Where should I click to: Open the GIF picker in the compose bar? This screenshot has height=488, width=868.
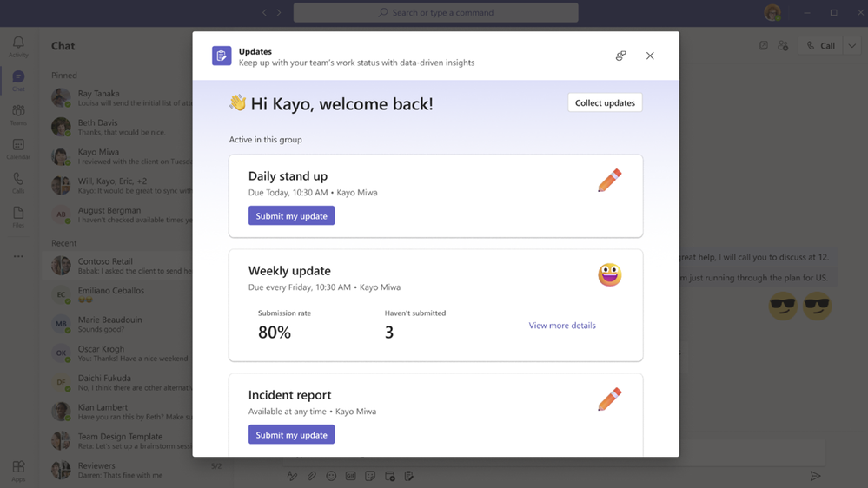(x=350, y=476)
